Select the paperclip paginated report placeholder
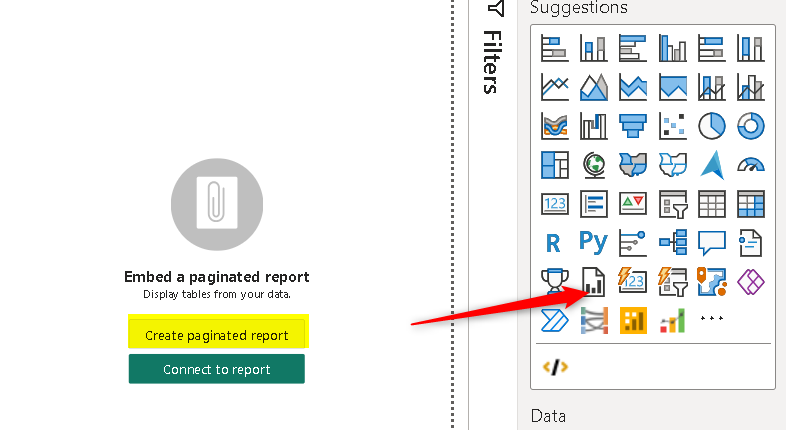 216,206
